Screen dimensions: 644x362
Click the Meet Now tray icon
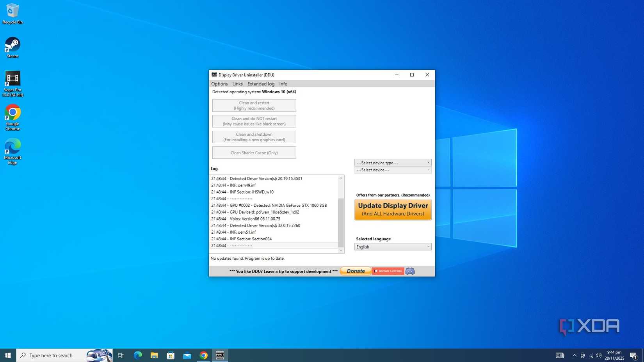click(x=582, y=355)
